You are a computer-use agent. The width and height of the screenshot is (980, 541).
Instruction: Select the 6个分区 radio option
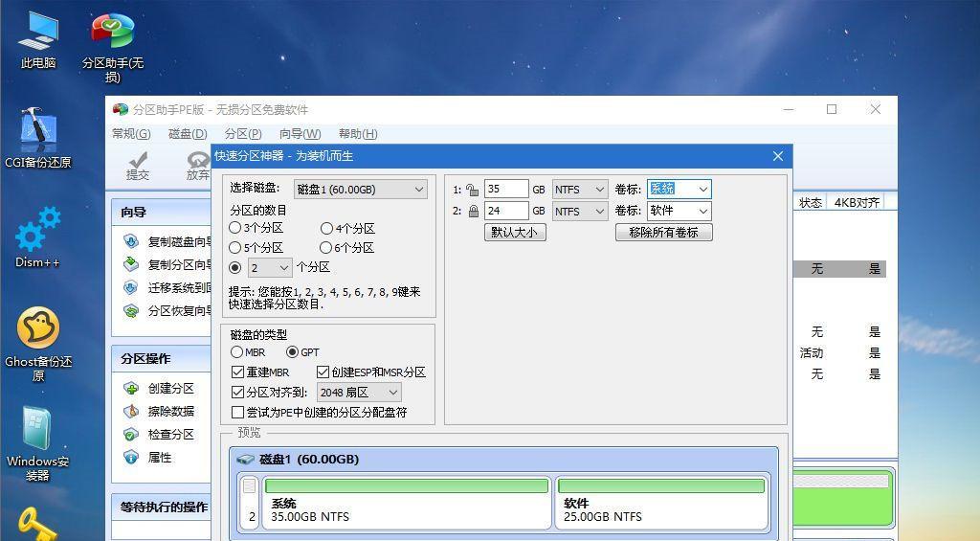click(325, 248)
